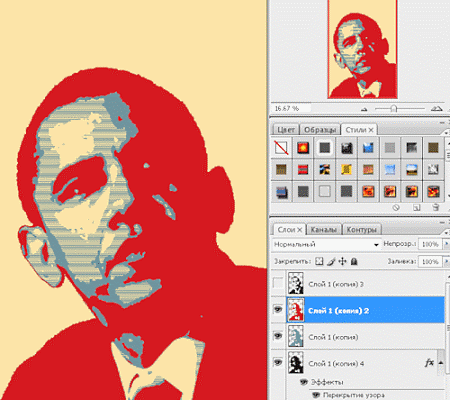Minimize the Styles panel group

pos(442,123)
